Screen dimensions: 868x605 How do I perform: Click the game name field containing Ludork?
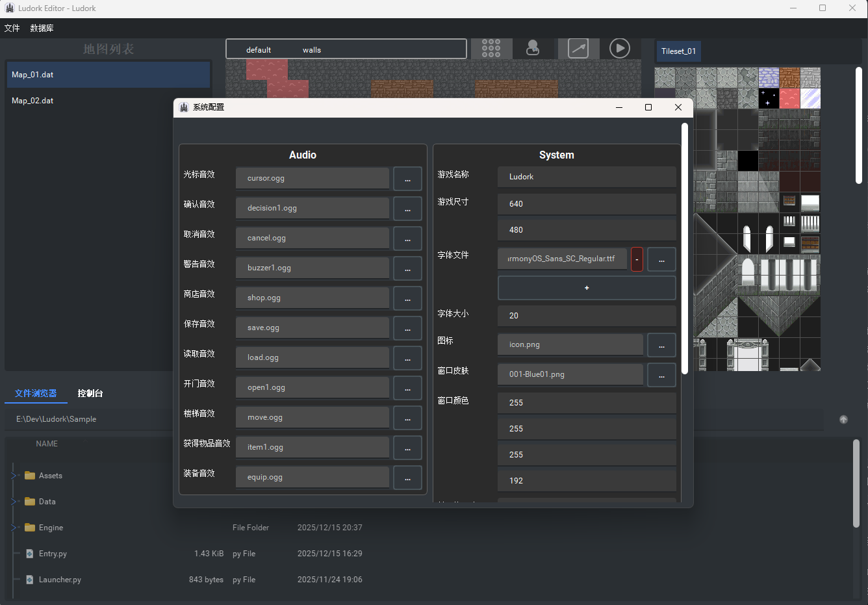click(586, 177)
